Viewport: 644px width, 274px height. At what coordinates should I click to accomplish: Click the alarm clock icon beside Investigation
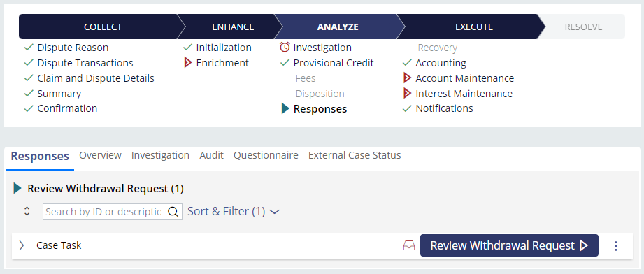coord(285,48)
